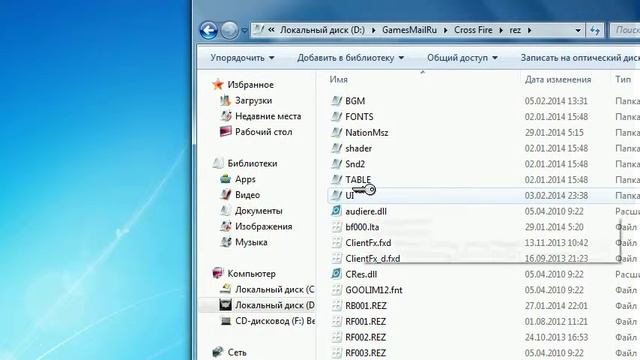
Task: Click the forward navigation arrow button
Action: tap(229, 30)
